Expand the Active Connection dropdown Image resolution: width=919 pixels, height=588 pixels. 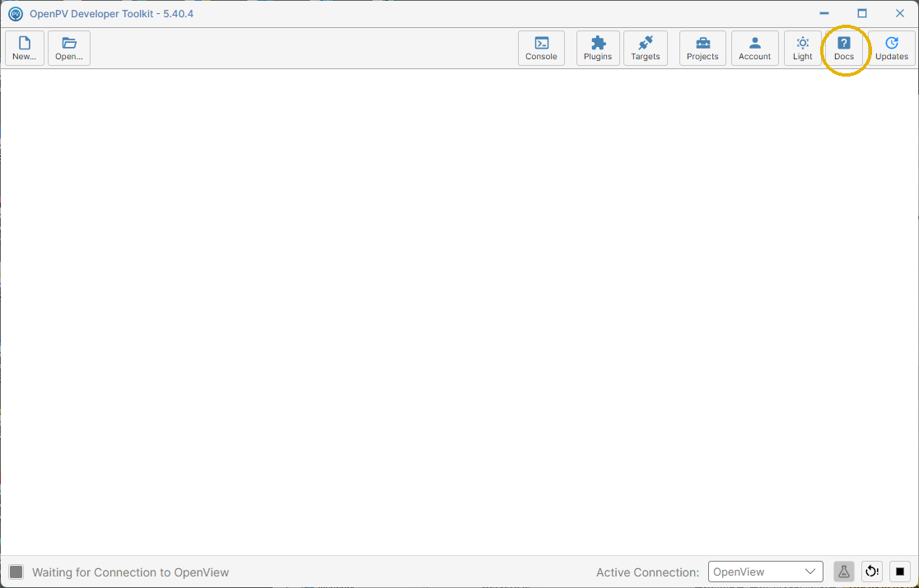tap(766, 572)
